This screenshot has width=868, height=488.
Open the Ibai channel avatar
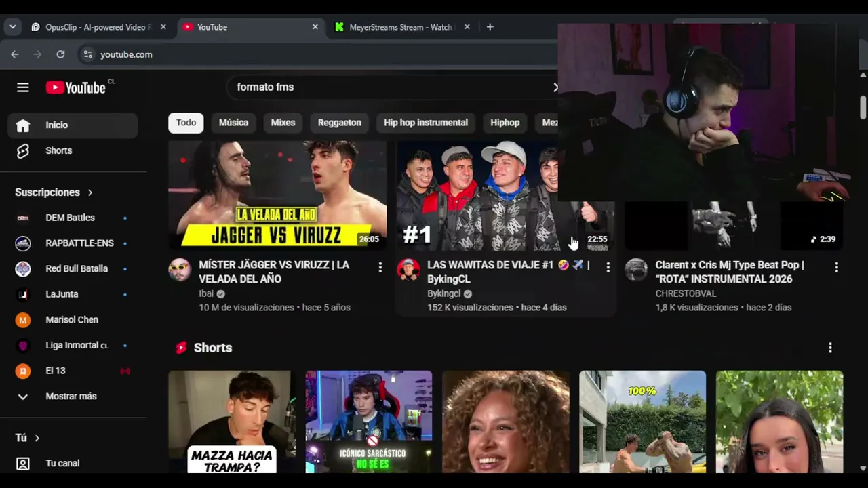(x=180, y=270)
